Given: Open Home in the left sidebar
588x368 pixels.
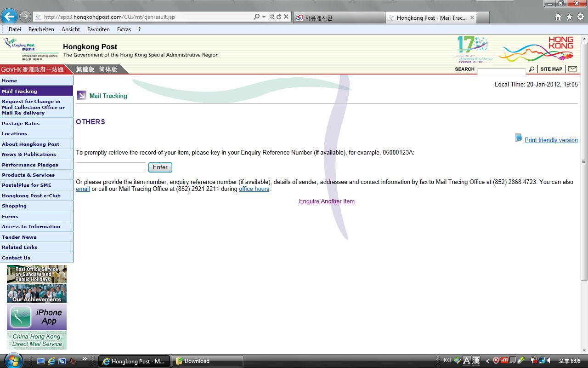Looking at the screenshot, I should point(37,80).
